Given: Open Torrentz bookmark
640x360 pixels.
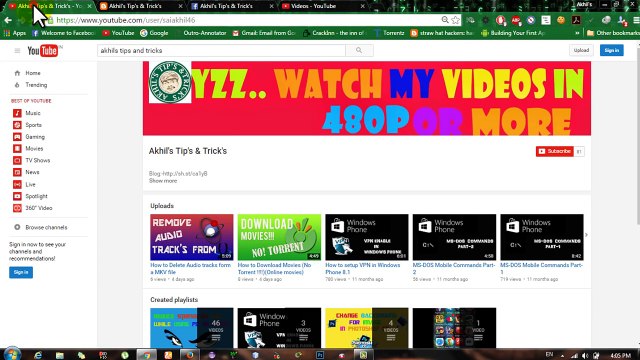Looking at the screenshot, I should (389, 33).
